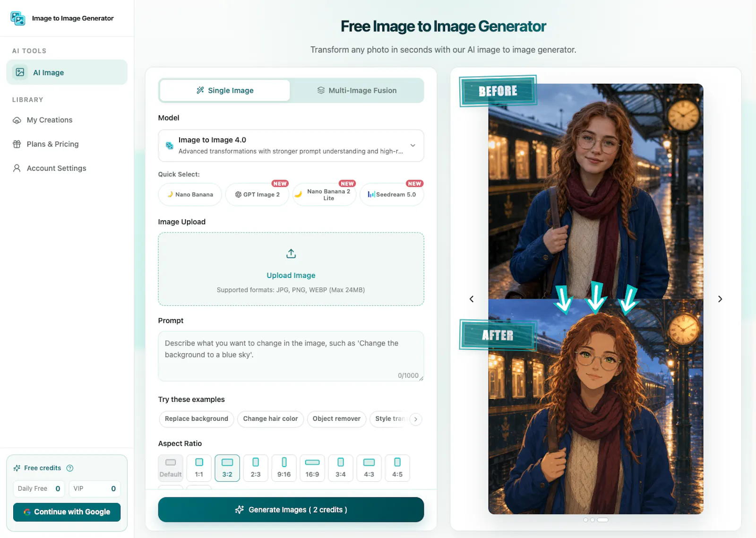Image resolution: width=756 pixels, height=538 pixels.
Task: Select 1:1 aspect ratio
Action: point(199,468)
